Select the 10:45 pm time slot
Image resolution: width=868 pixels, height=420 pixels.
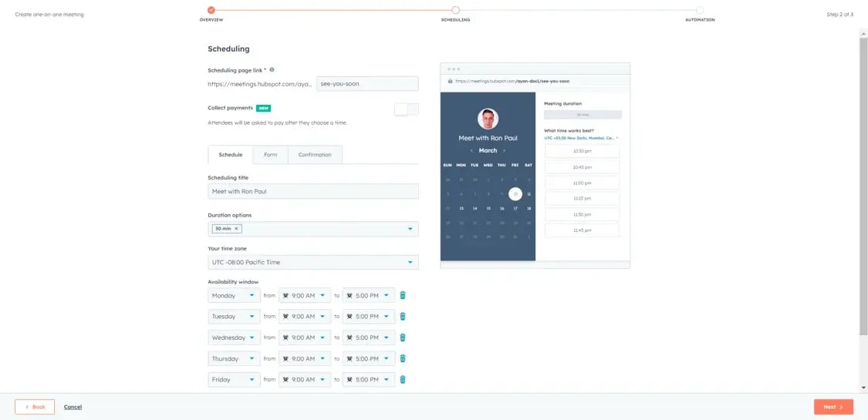click(583, 167)
